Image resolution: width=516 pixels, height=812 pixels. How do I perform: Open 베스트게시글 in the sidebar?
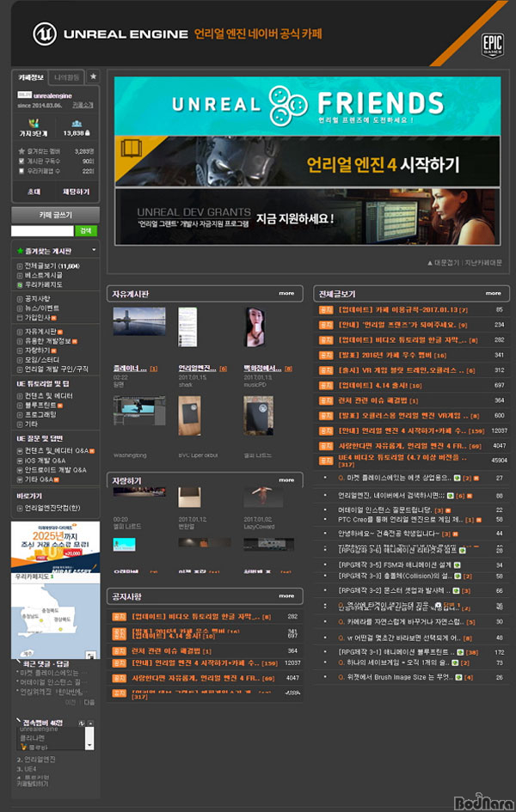click(x=44, y=276)
